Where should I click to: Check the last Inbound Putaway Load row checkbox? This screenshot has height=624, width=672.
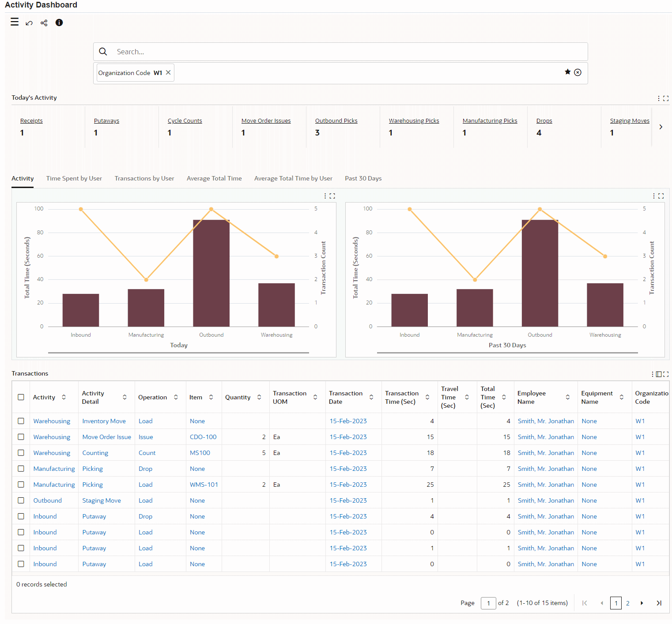coord(21,564)
